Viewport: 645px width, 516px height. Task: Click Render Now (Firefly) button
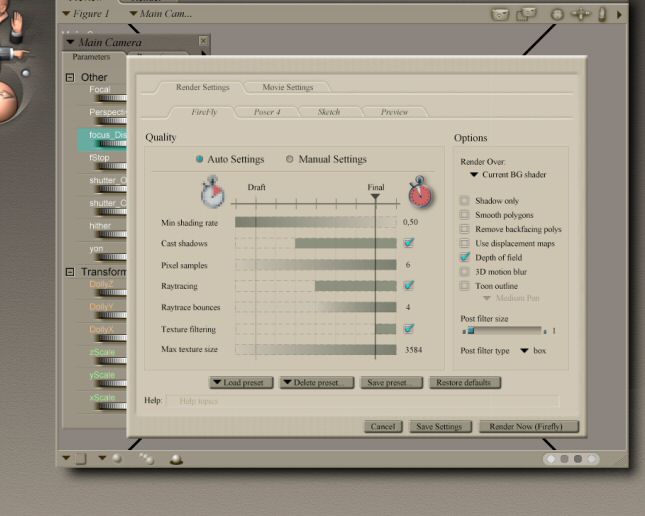529,427
